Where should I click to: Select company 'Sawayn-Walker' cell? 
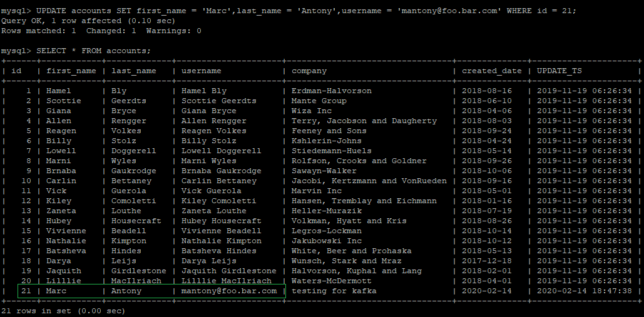[x=324, y=171]
